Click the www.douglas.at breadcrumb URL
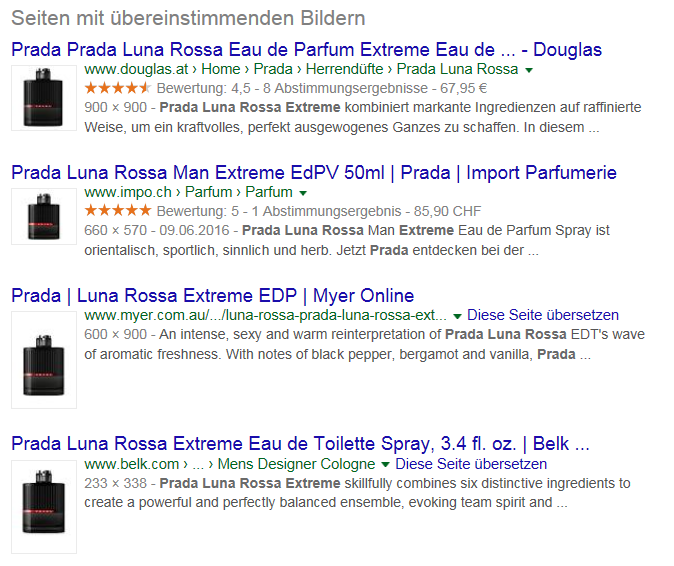 point(136,69)
